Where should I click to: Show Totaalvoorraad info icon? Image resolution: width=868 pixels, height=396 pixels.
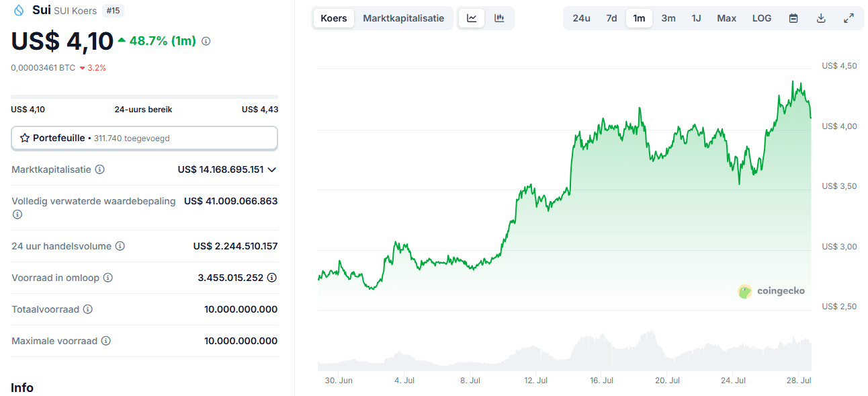click(x=87, y=309)
